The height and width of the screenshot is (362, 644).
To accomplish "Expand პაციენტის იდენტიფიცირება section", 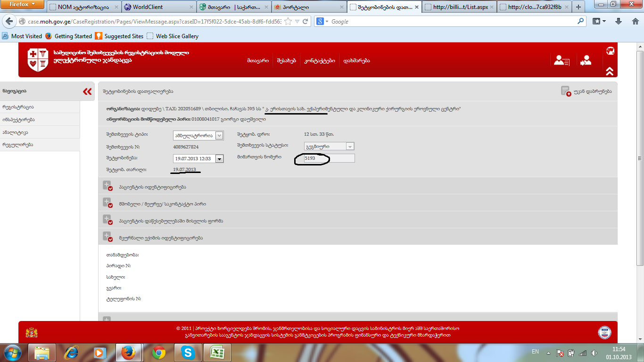I will tap(108, 186).
